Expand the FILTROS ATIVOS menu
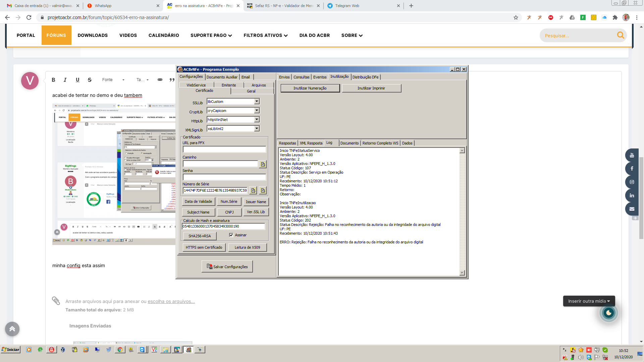The image size is (644, 362). [x=266, y=36]
